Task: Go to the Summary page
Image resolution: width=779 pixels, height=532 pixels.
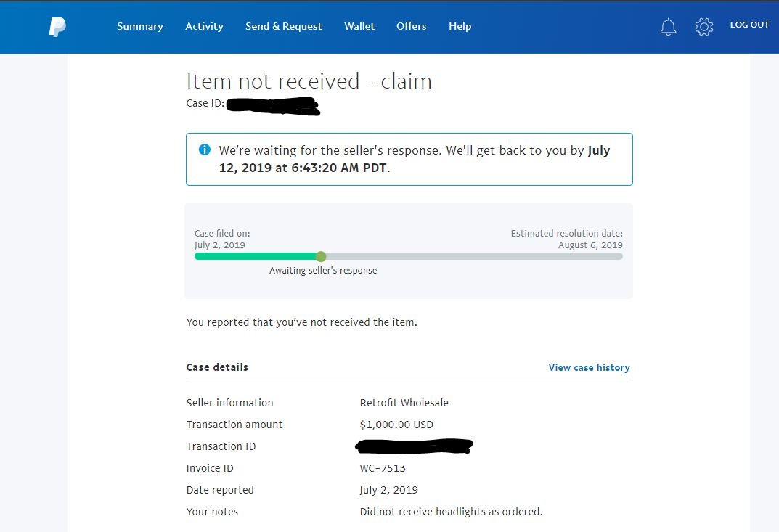Action: [140, 26]
